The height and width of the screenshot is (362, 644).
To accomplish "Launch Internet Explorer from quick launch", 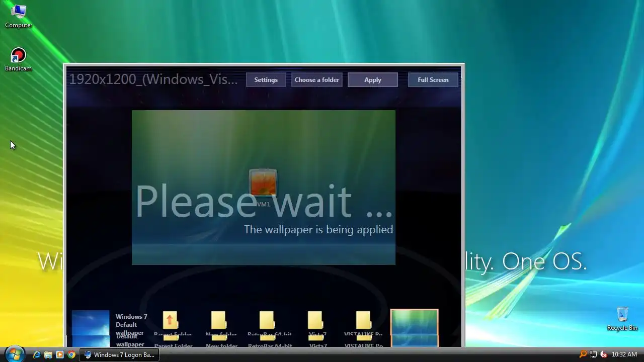I will (37, 354).
